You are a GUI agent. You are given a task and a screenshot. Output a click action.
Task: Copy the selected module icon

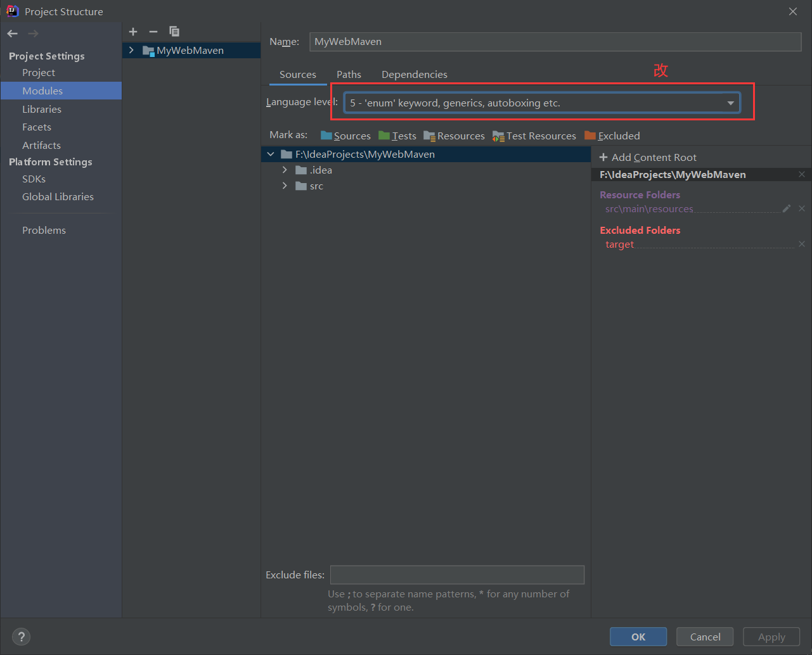point(174,32)
